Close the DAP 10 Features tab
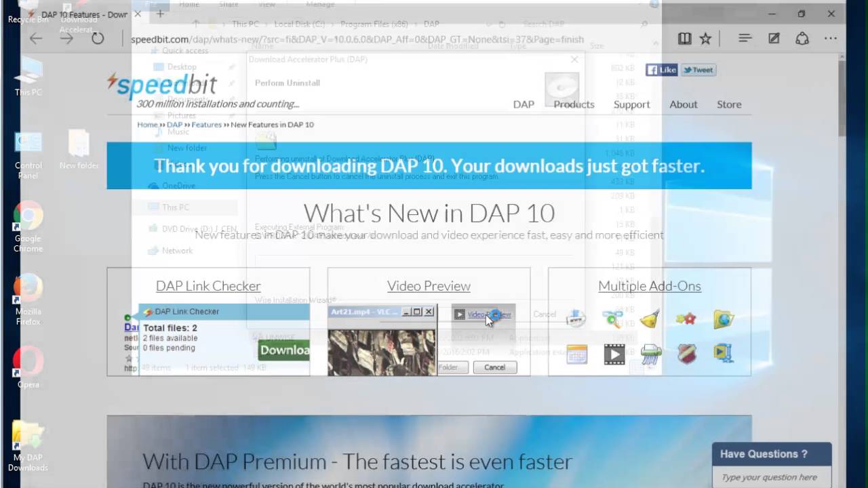 pyautogui.click(x=138, y=14)
